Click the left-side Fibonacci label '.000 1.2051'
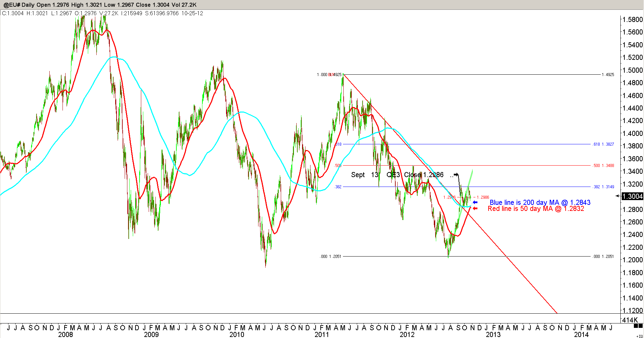 click(330, 257)
